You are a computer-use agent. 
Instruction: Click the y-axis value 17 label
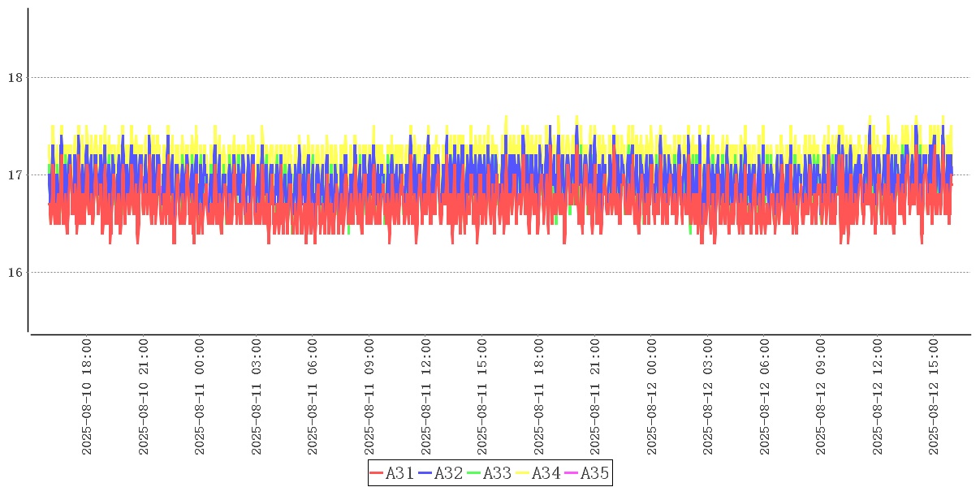14,175
